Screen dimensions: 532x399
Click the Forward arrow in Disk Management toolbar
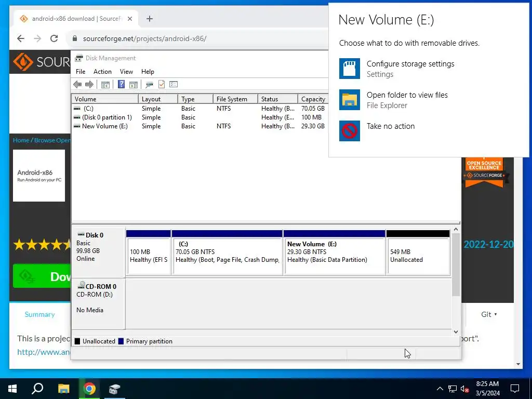[89, 84]
